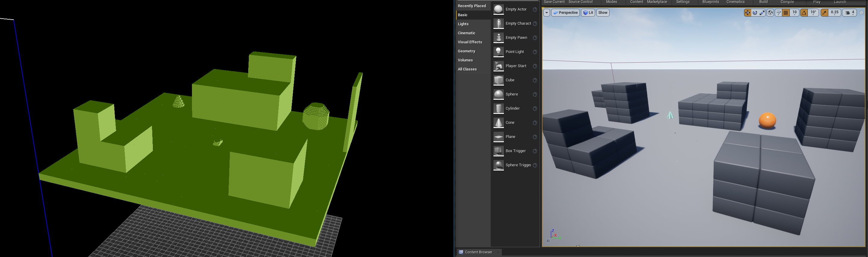Image resolution: width=868 pixels, height=257 pixels.
Task: Select the rotate gizmo tool
Action: pos(755,13)
